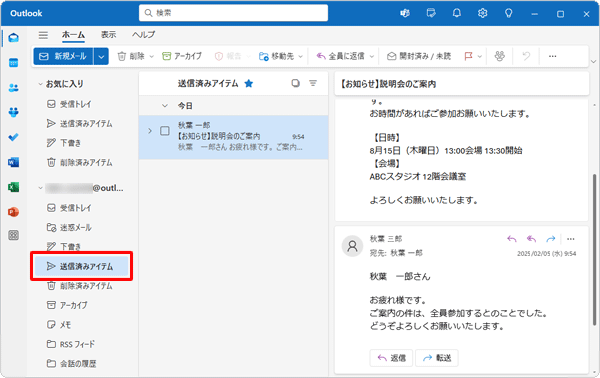Open the tips lightbulb icon
Screen dimensions: 600x378
point(509,13)
